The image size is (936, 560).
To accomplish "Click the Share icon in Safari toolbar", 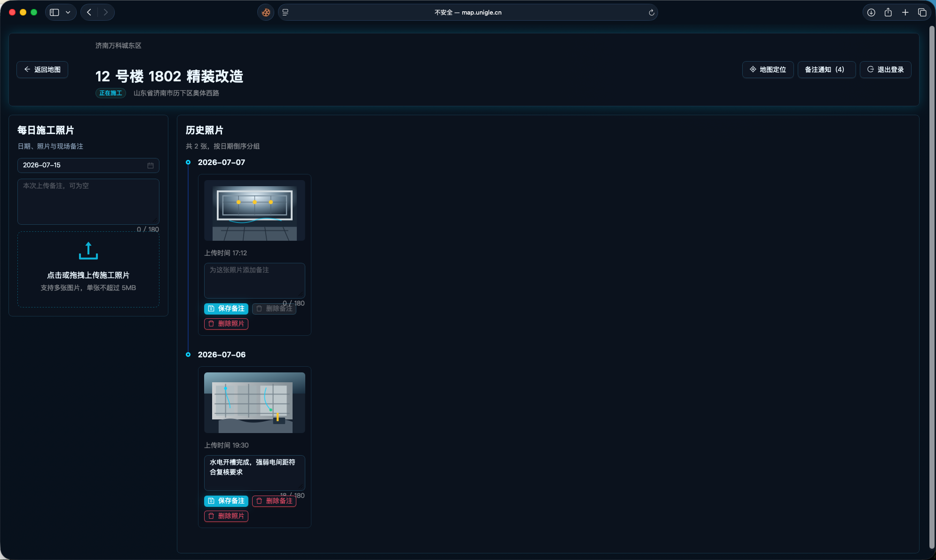I will tap(888, 13).
